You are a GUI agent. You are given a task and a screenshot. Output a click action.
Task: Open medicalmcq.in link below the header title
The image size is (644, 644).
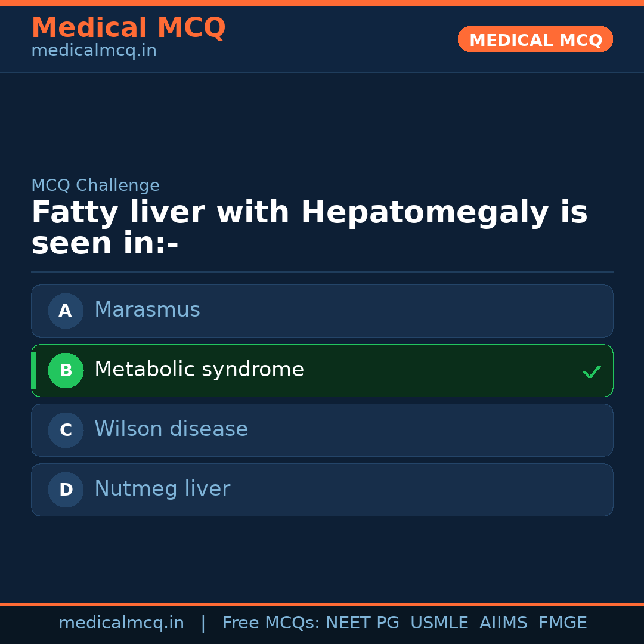[94, 51]
